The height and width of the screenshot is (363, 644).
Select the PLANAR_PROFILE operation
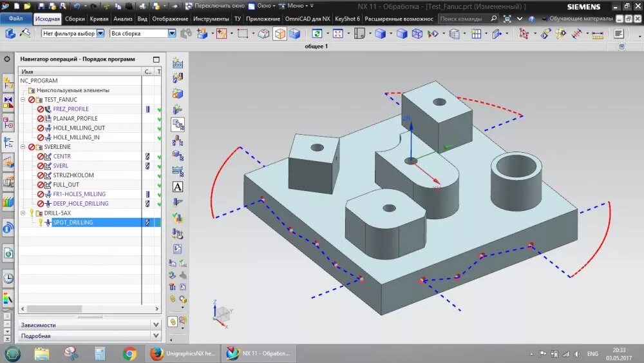pos(75,119)
